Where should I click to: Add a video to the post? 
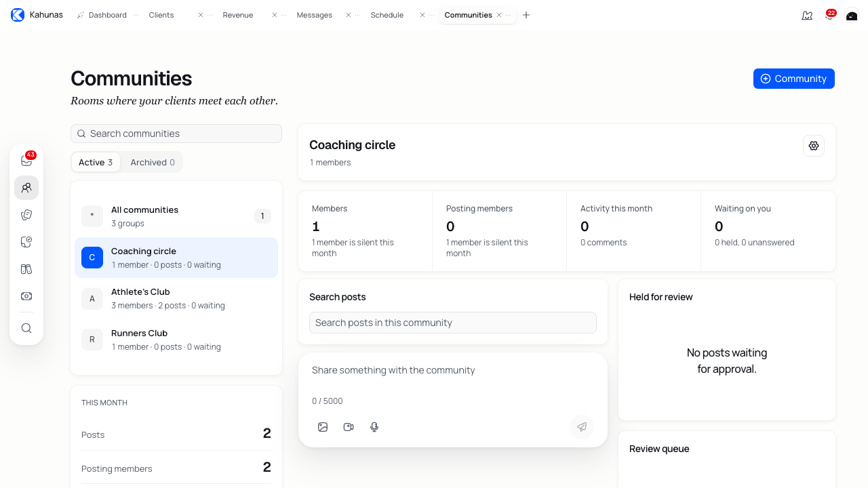pos(349,427)
